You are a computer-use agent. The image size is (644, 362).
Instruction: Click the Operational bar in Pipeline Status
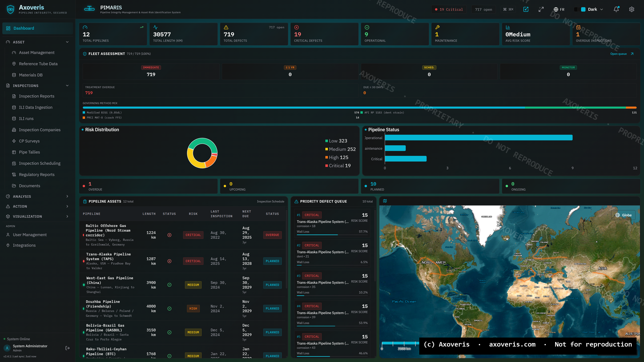(479, 138)
